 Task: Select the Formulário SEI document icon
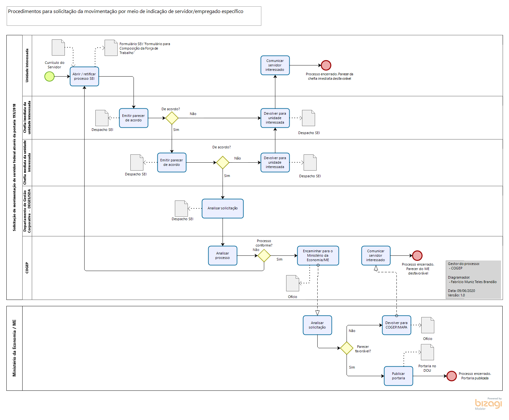111,48
